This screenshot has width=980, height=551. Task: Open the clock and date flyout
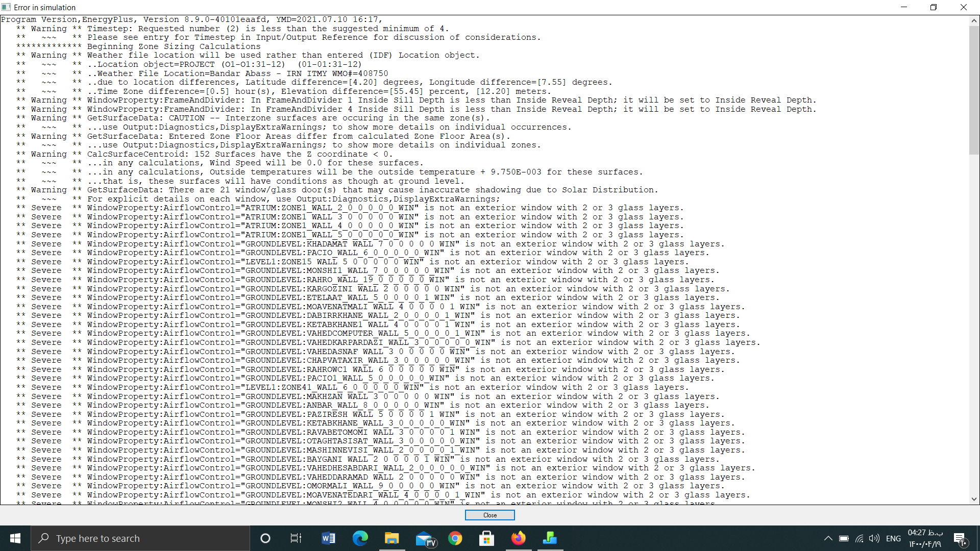tap(925, 538)
